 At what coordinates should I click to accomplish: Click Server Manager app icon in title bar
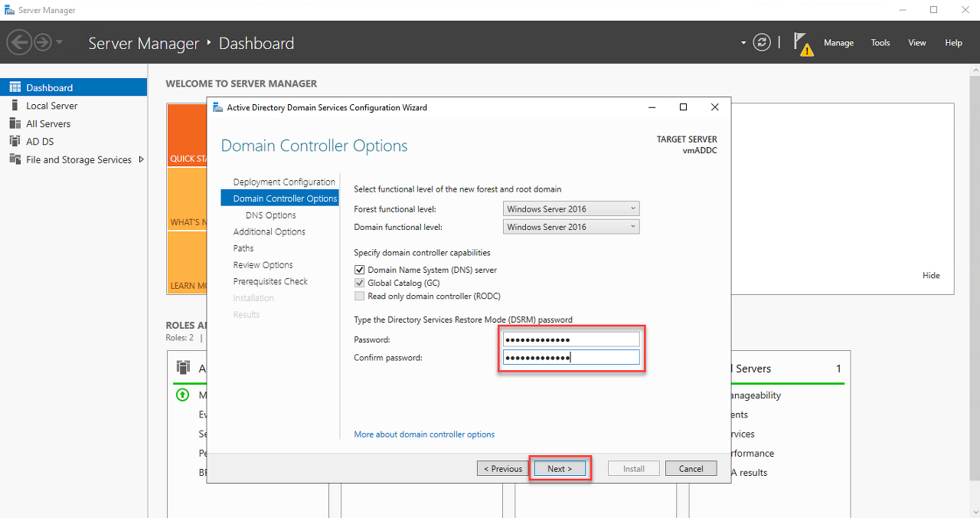click(9, 10)
